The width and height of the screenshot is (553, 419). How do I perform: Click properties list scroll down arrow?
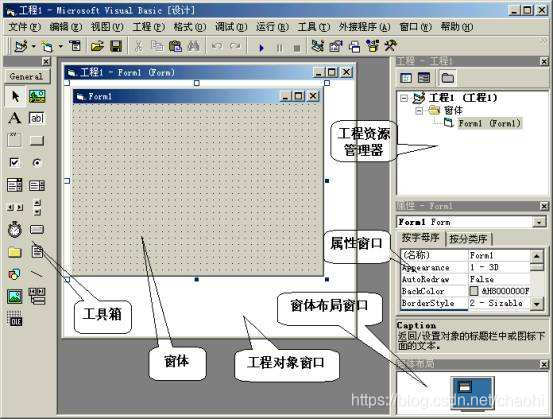tap(536, 304)
